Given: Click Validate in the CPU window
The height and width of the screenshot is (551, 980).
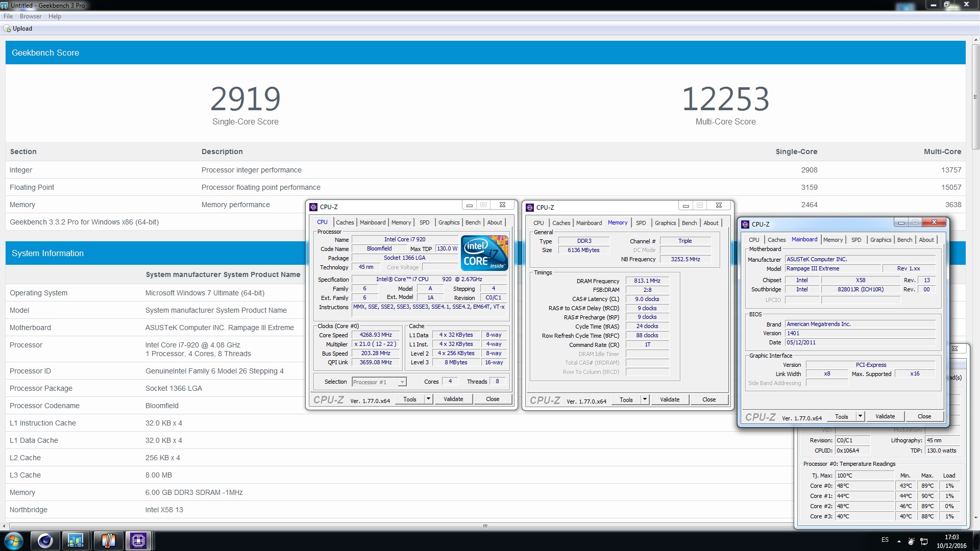Looking at the screenshot, I should point(453,399).
